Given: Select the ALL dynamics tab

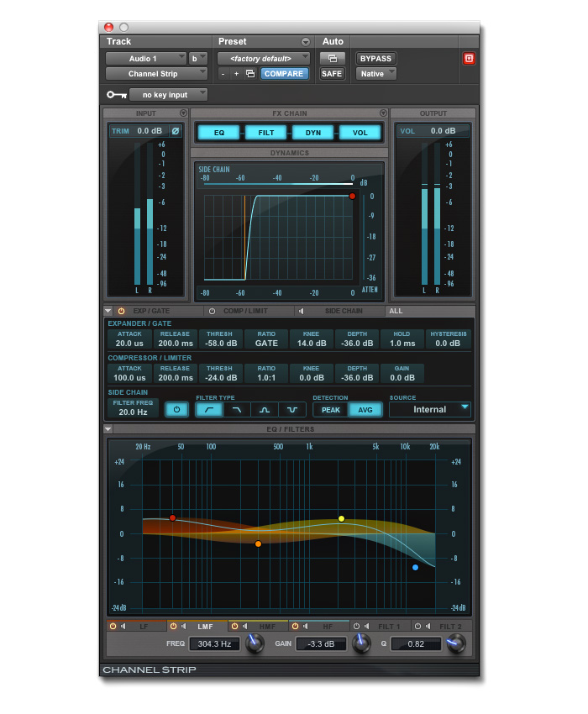Looking at the screenshot, I should [x=396, y=311].
